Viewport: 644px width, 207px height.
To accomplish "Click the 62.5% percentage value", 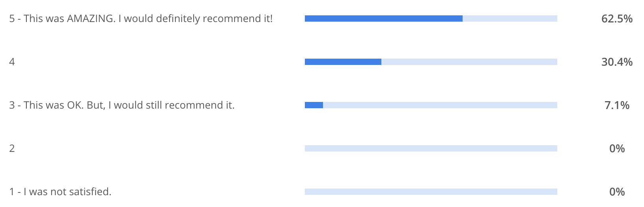I will (x=617, y=18).
